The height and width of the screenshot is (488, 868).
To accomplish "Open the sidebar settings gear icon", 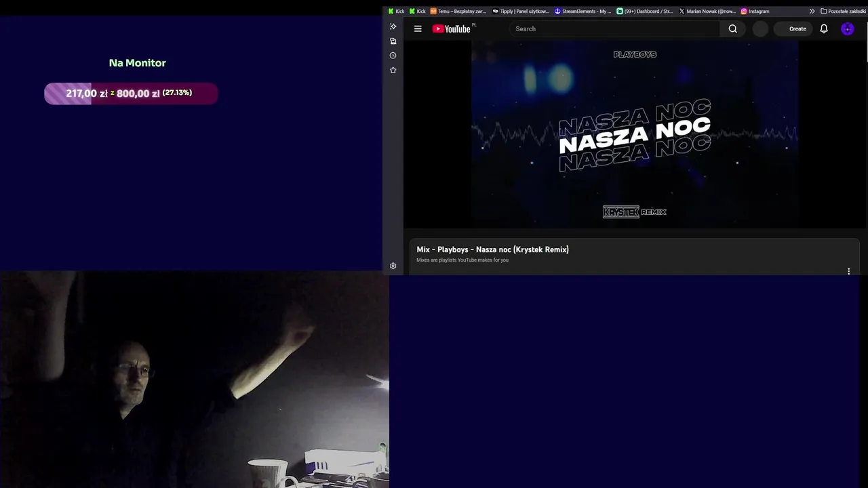I will point(393,266).
